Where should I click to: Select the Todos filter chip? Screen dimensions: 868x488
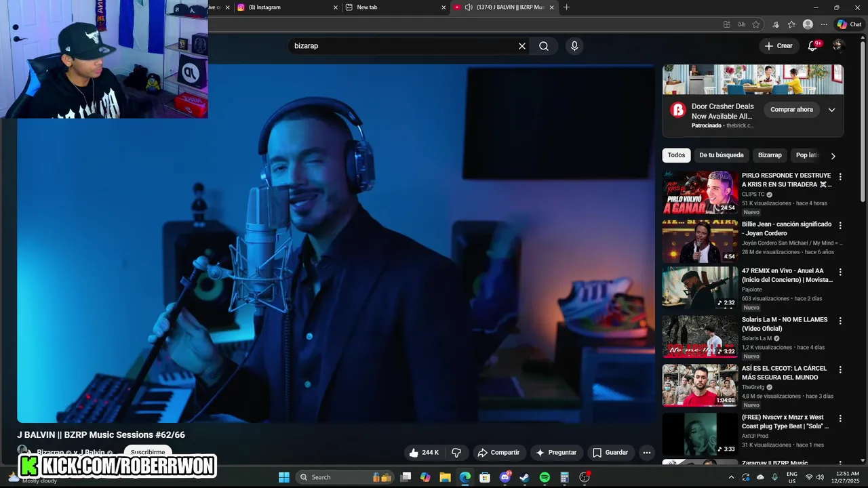pos(676,155)
